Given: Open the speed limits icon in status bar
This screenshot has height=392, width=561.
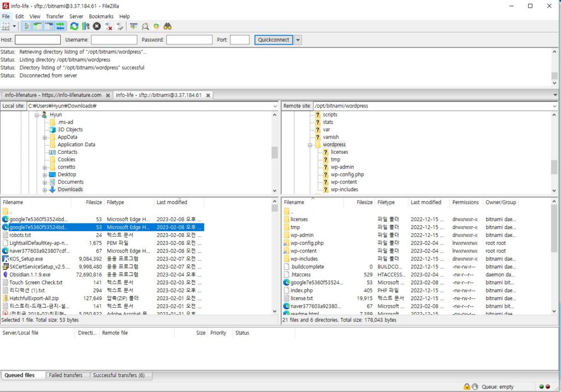Looking at the screenshot, I should pos(475,387).
